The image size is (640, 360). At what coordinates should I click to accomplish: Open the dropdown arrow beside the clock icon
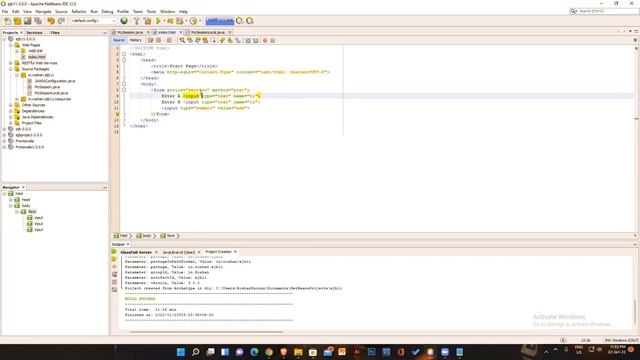[x=200, y=21]
